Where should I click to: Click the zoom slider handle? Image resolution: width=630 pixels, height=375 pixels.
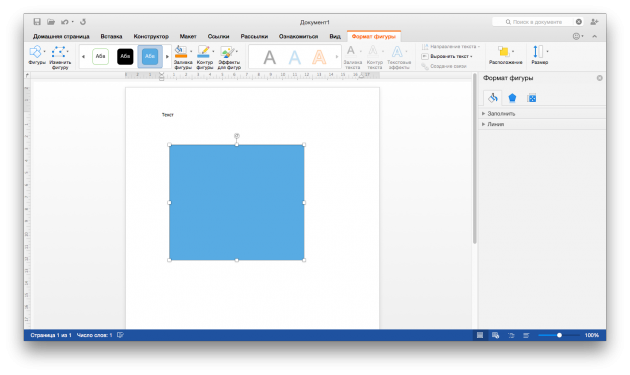[x=559, y=335]
